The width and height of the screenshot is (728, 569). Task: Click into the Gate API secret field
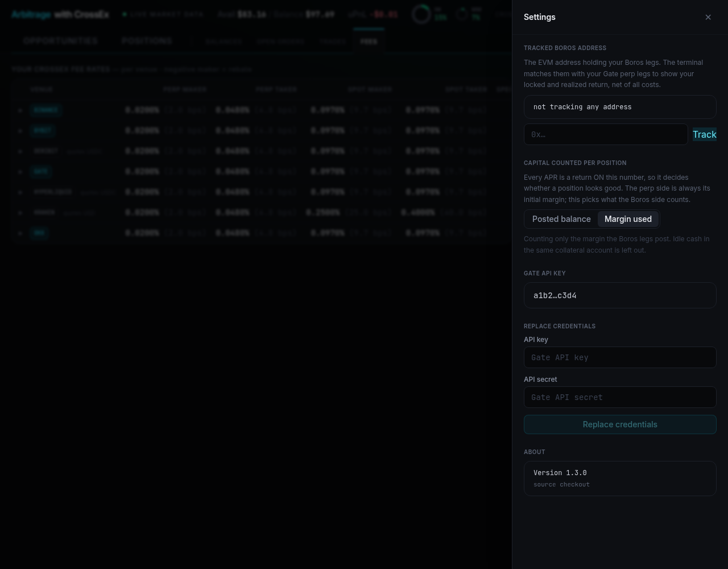click(x=620, y=397)
